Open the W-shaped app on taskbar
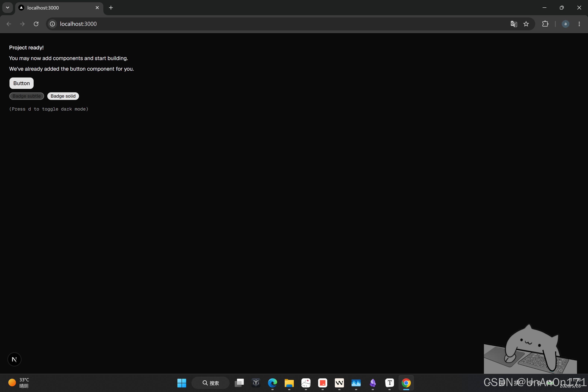Image resolution: width=588 pixels, height=392 pixels. (x=339, y=383)
